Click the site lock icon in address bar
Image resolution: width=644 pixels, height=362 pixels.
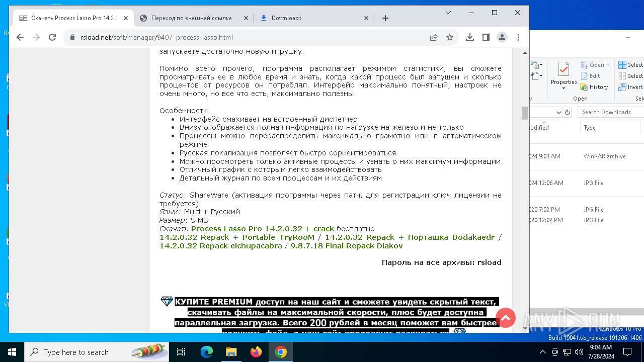pyautogui.click(x=72, y=37)
